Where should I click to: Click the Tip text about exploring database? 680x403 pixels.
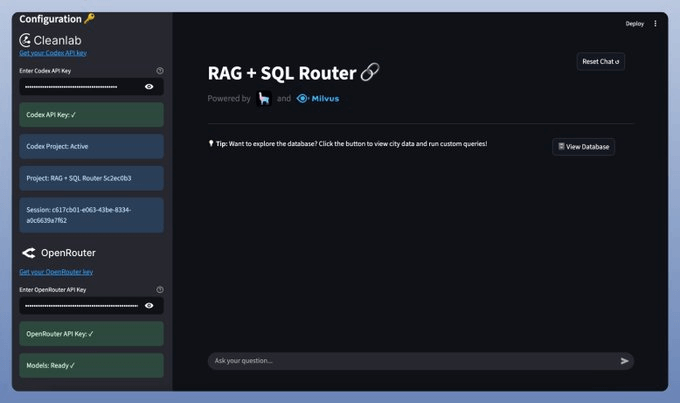(x=352, y=144)
